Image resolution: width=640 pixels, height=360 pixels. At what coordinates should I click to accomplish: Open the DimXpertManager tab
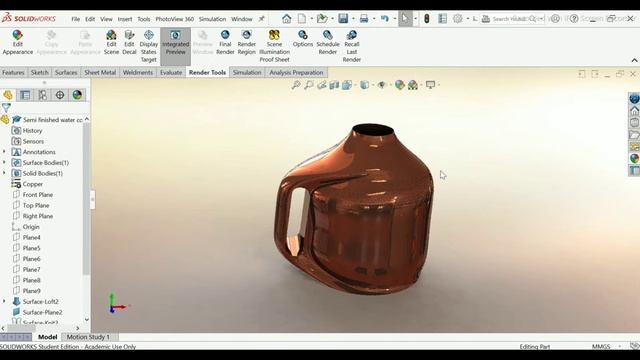(x=60, y=95)
